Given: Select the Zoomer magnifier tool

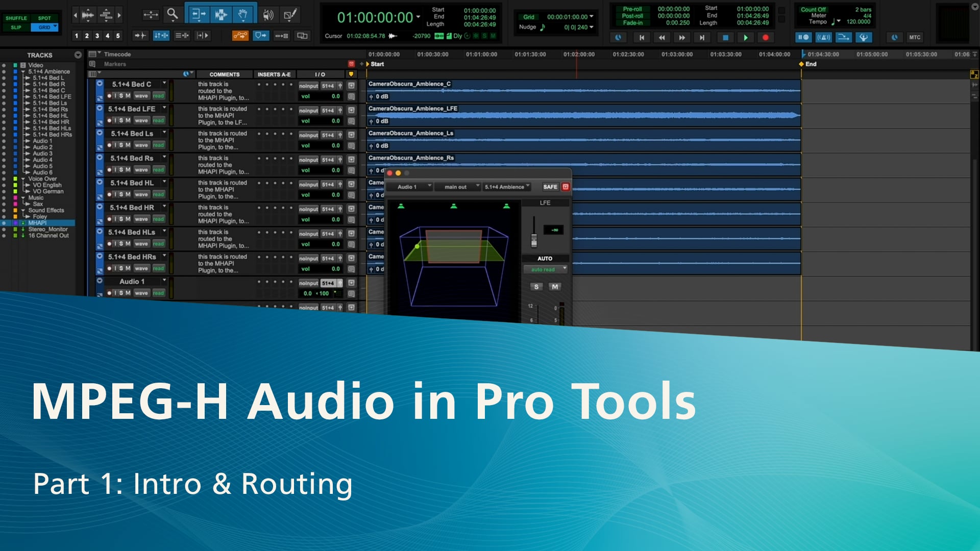Looking at the screenshot, I should pyautogui.click(x=173, y=14).
